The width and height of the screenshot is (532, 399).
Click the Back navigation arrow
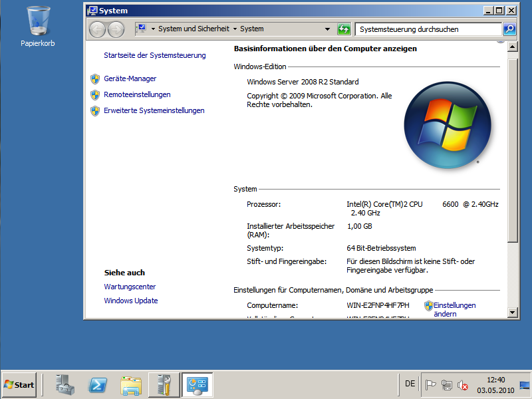[x=97, y=29]
